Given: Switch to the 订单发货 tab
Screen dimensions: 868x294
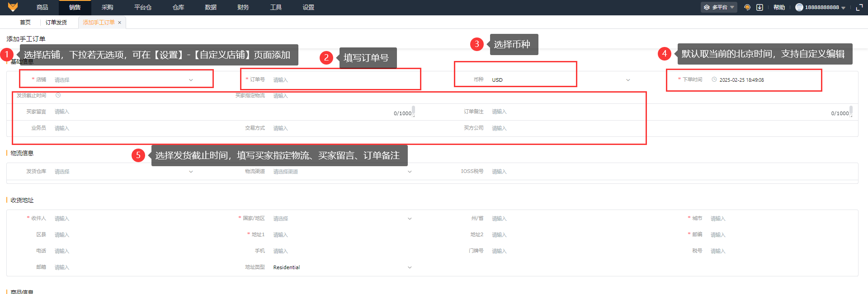Looking at the screenshot, I should (56, 23).
